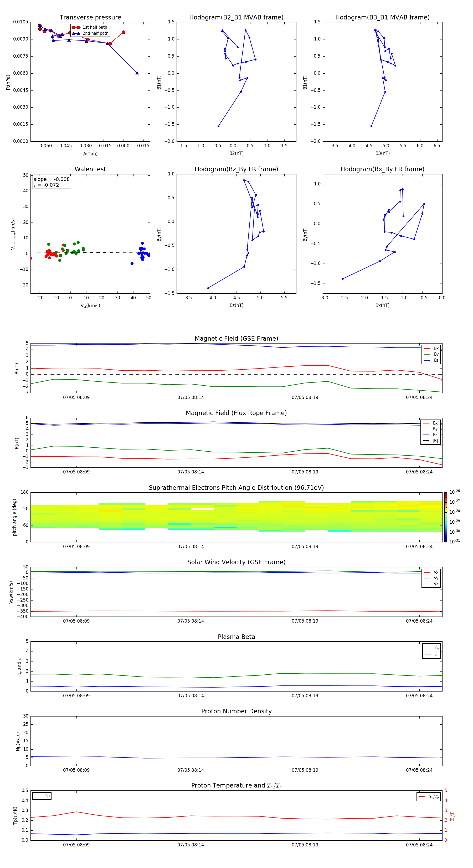Click the |B| entry in the Flux Rope legend
This screenshot has height=868, width=473.
click(431, 441)
